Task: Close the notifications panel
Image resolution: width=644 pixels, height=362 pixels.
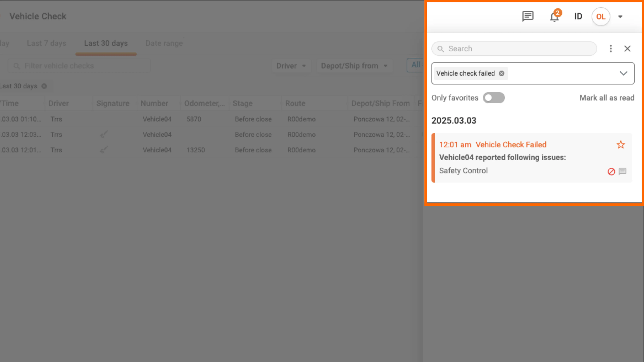Action: point(627,48)
